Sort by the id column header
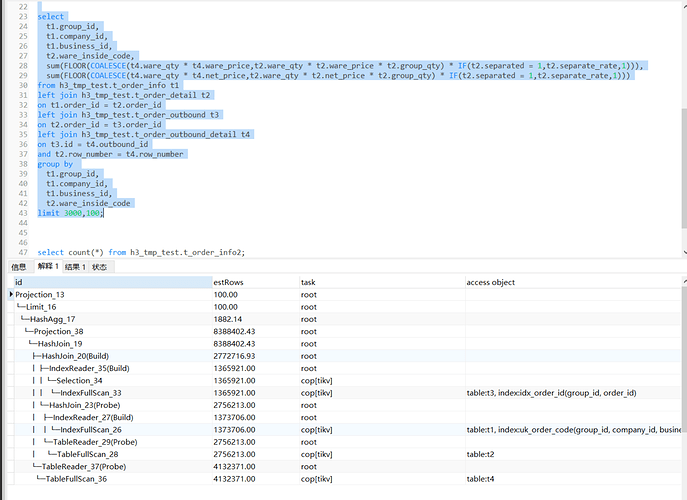 113,282
